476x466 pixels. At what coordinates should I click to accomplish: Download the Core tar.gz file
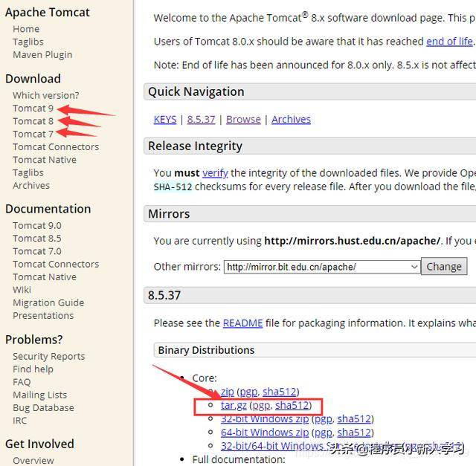234,406
